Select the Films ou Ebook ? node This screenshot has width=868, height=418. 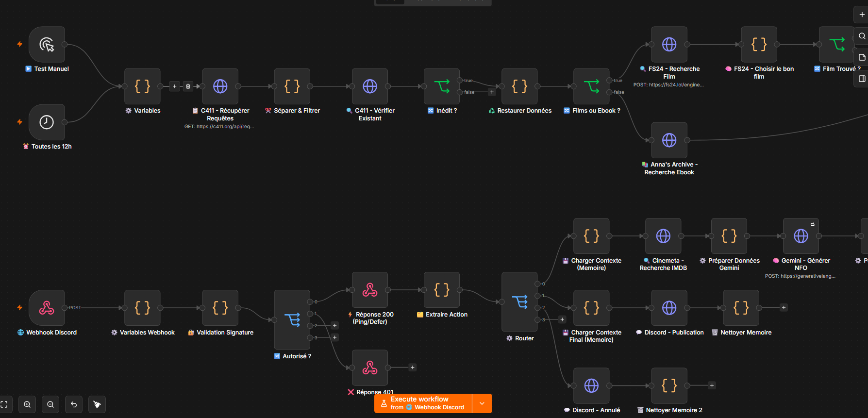click(591, 86)
